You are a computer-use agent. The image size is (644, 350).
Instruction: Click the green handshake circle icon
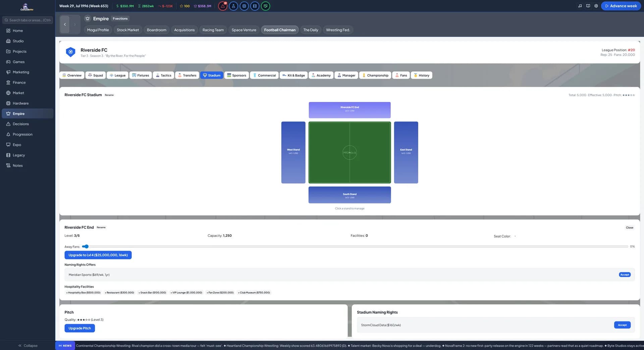[265, 6]
